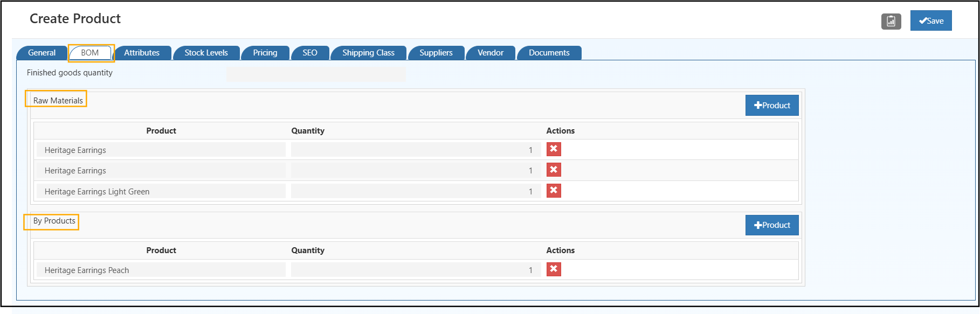This screenshot has width=980, height=314.
Task: Click the Finished goods quantity field
Action: [x=316, y=74]
